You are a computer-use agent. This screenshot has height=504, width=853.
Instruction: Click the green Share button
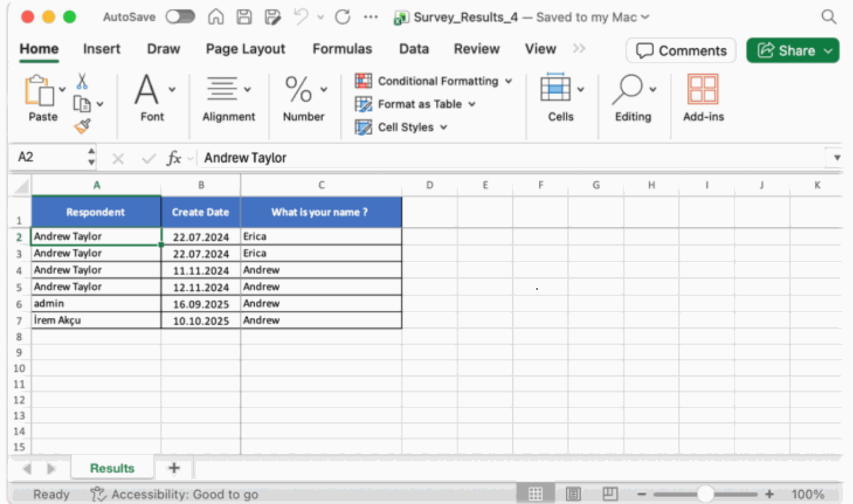792,51
